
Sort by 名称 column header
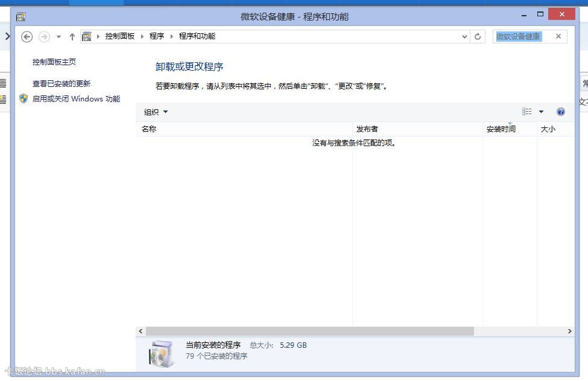(x=244, y=129)
